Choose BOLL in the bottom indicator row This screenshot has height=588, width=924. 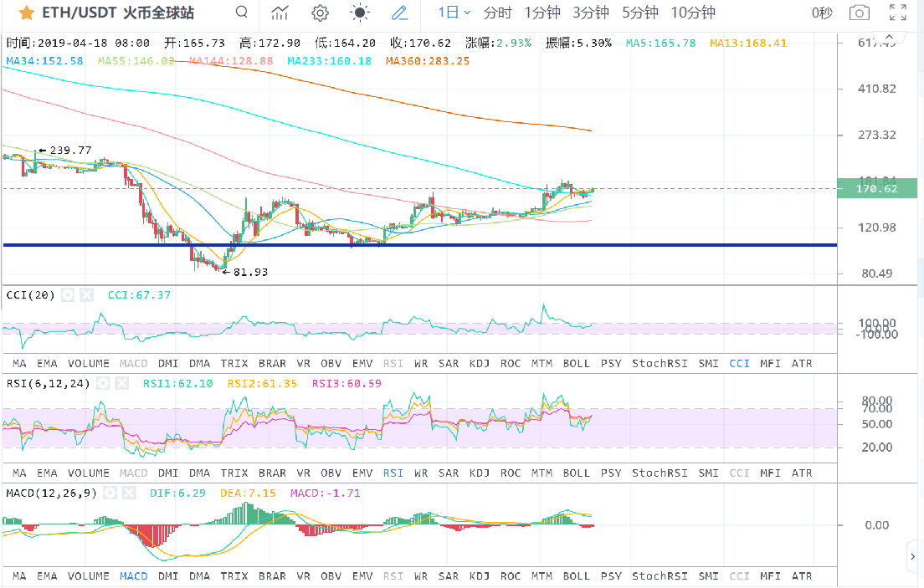(x=576, y=576)
